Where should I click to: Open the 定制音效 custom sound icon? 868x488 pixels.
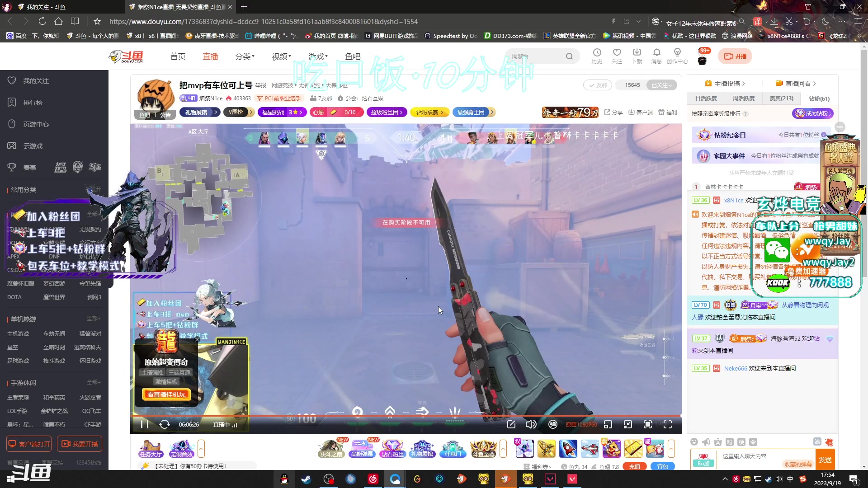182,449
